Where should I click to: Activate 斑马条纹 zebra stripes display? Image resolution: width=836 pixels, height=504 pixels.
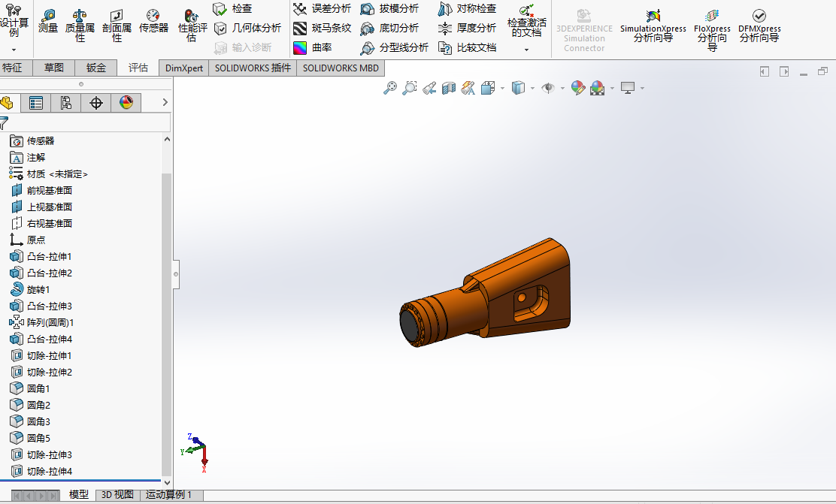click(322, 29)
